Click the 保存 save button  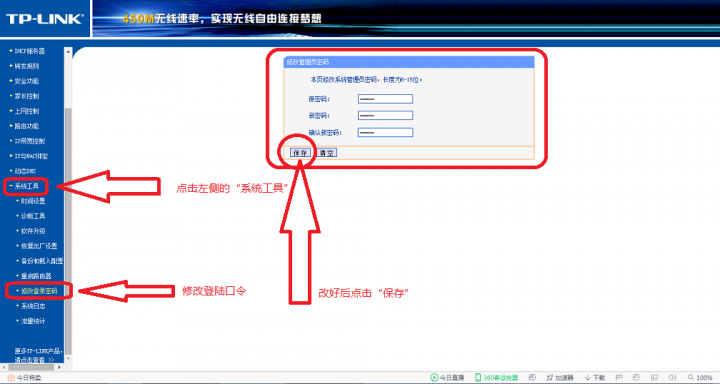[301, 153]
